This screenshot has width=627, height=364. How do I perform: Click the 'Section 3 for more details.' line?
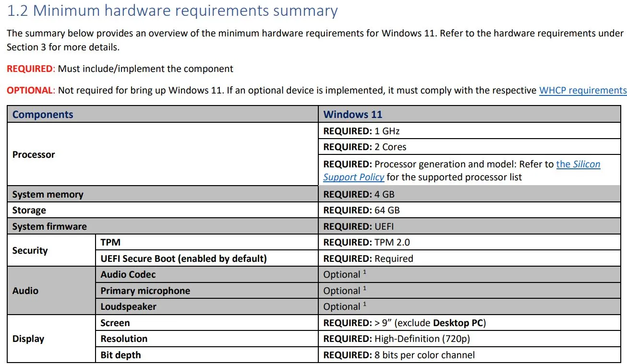(x=63, y=47)
